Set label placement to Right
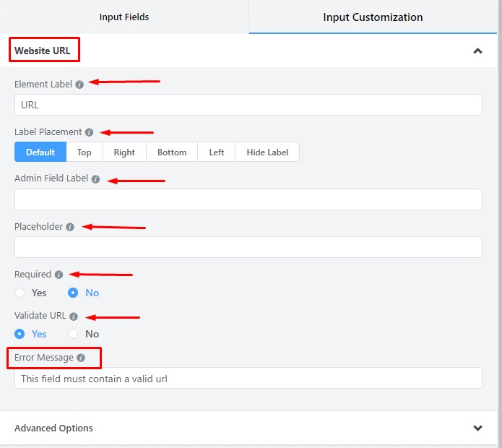This screenshot has height=448, width=502. pos(124,152)
